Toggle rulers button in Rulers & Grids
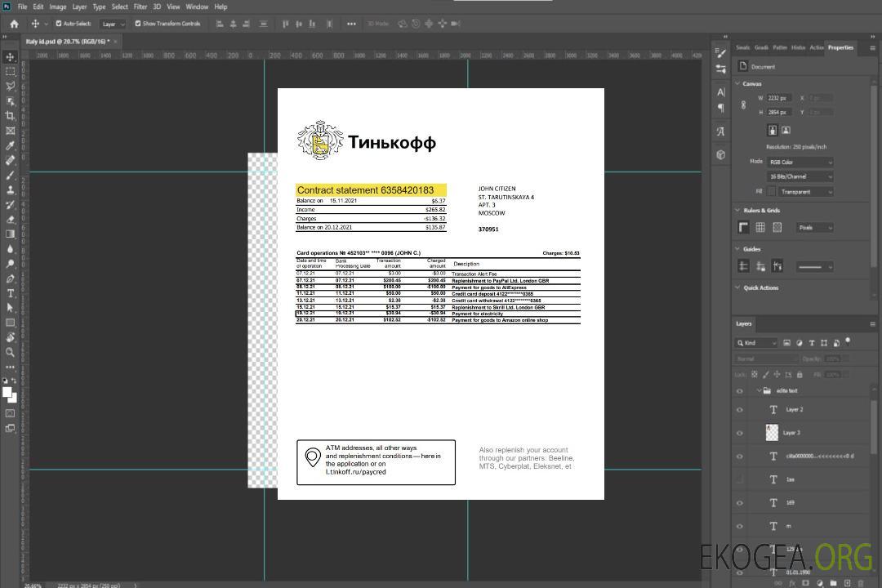This screenshot has width=882, height=588. click(x=744, y=227)
